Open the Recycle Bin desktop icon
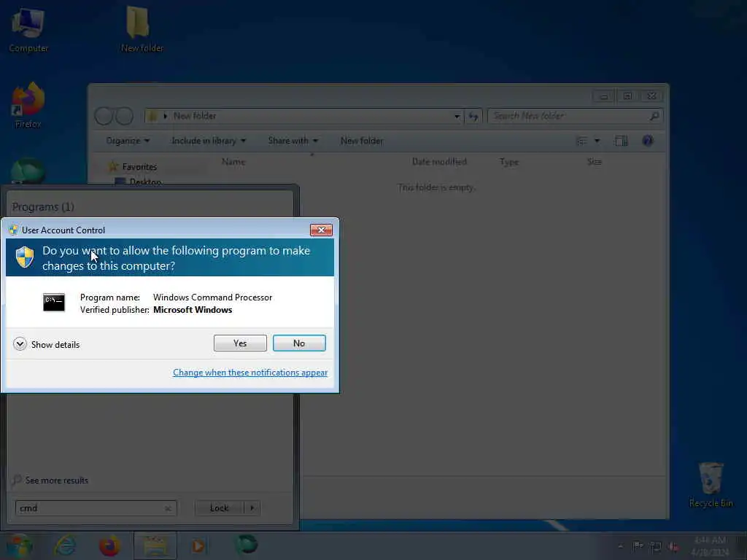Image resolution: width=747 pixels, height=560 pixels. click(x=711, y=485)
